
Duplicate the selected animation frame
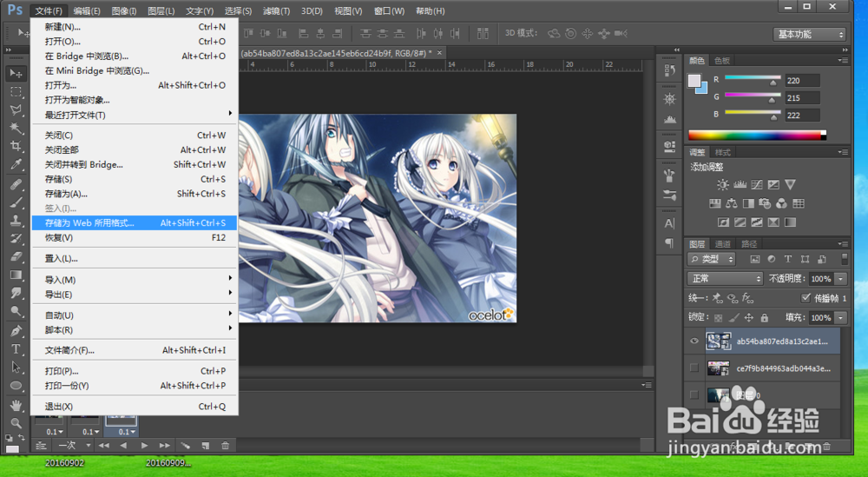pos(206,446)
